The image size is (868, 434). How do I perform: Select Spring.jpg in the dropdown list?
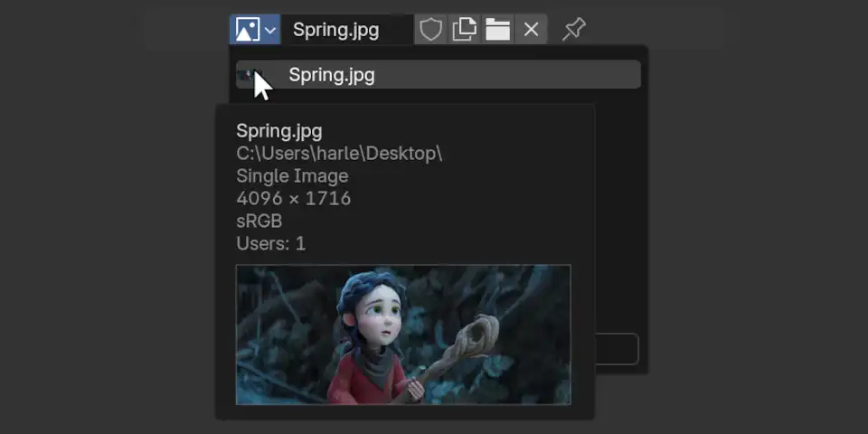tap(452, 75)
